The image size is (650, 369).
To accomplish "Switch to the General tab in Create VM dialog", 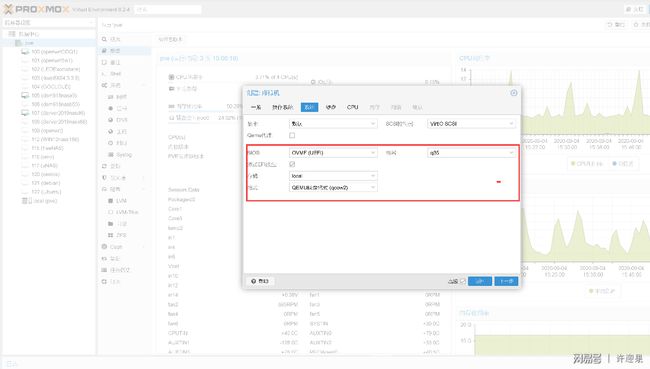I will (256, 107).
